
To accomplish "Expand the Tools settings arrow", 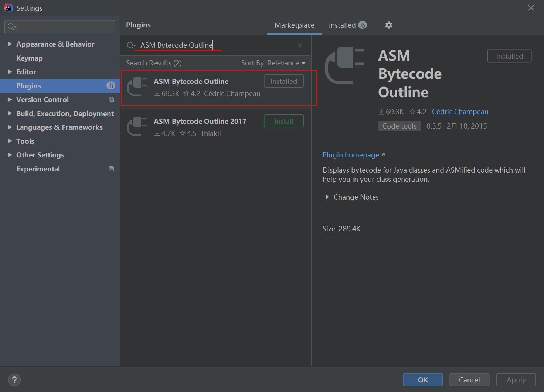I will pos(10,141).
